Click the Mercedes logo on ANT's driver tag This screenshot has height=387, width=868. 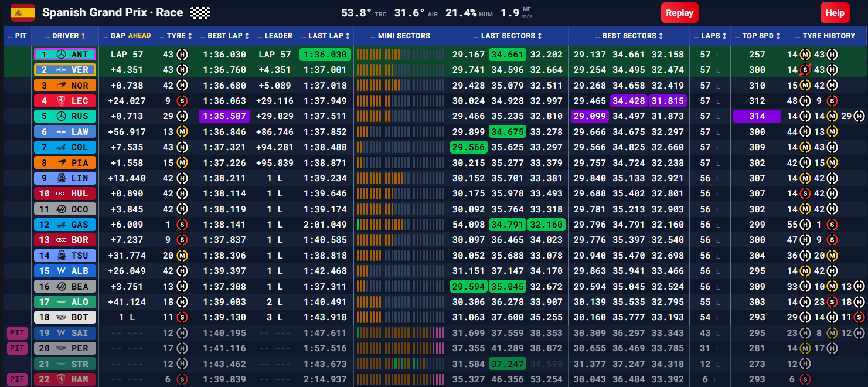(61, 55)
